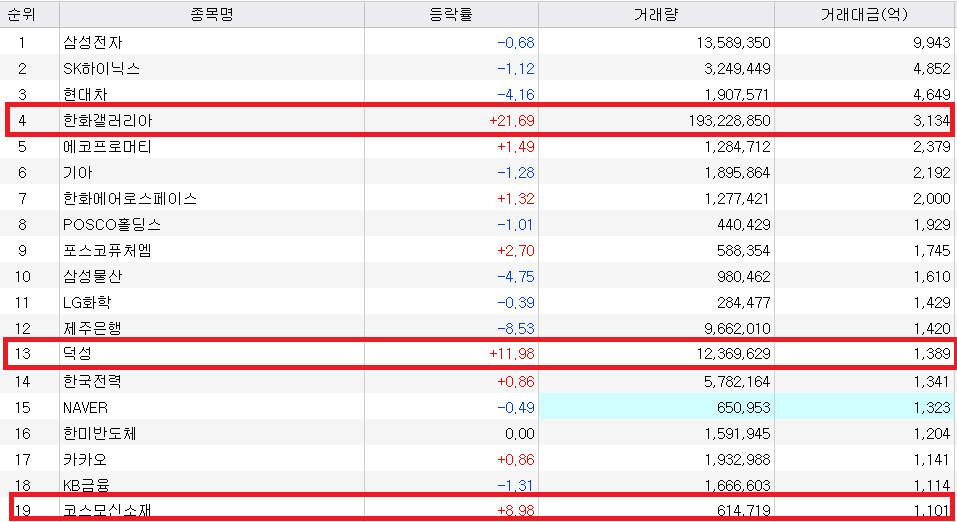Click the +8.98 change rate value
Viewport: 957px width, 522px height.
pos(516,510)
